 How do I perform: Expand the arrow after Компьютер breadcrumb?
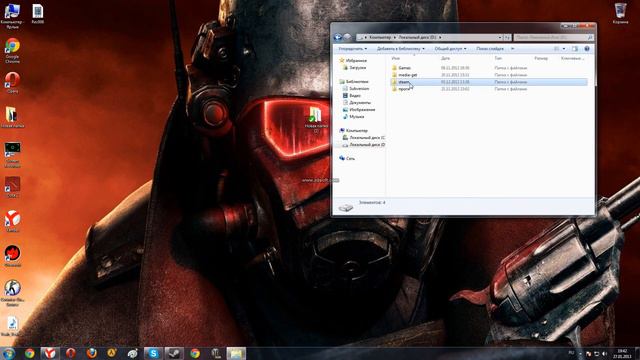tap(395, 37)
